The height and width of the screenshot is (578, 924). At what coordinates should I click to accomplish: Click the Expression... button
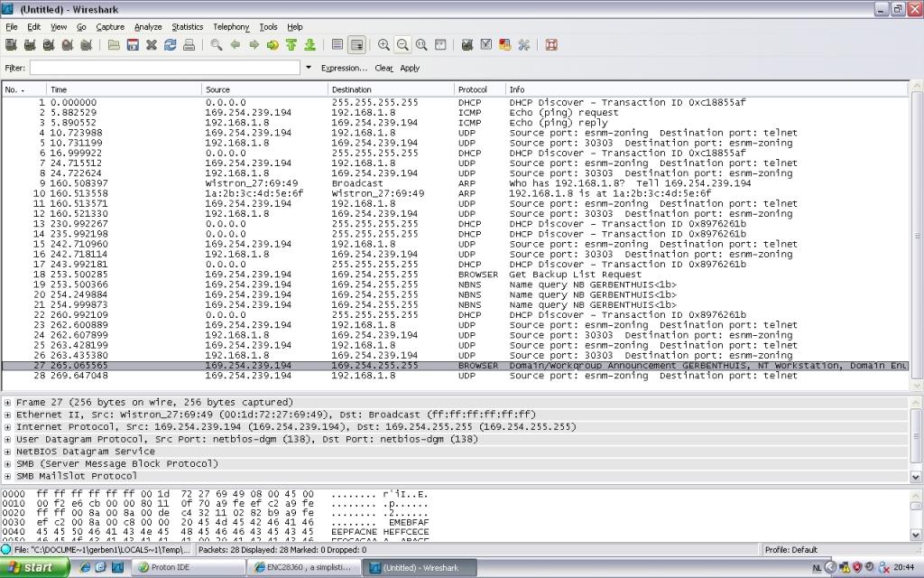pyautogui.click(x=344, y=68)
